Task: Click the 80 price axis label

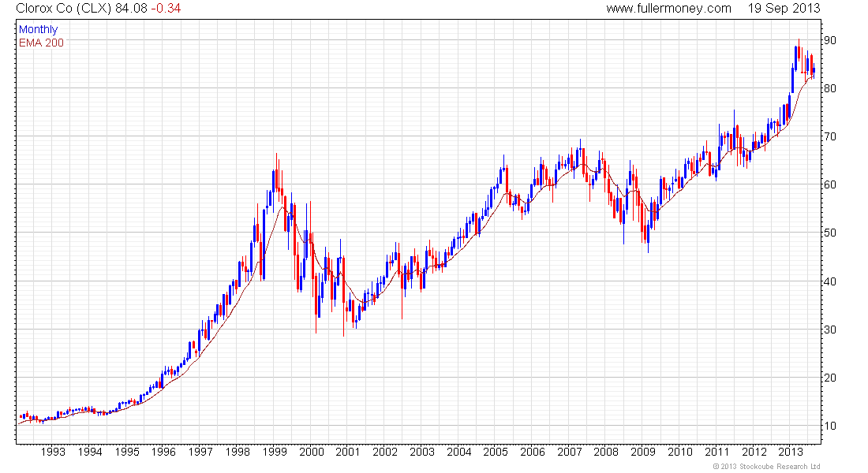Action: (x=830, y=88)
